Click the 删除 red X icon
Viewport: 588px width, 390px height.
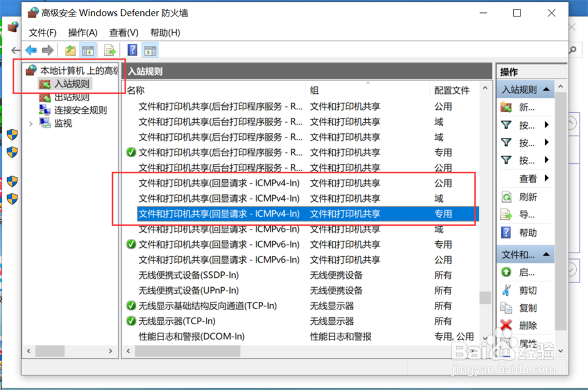pyautogui.click(x=506, y=325)
